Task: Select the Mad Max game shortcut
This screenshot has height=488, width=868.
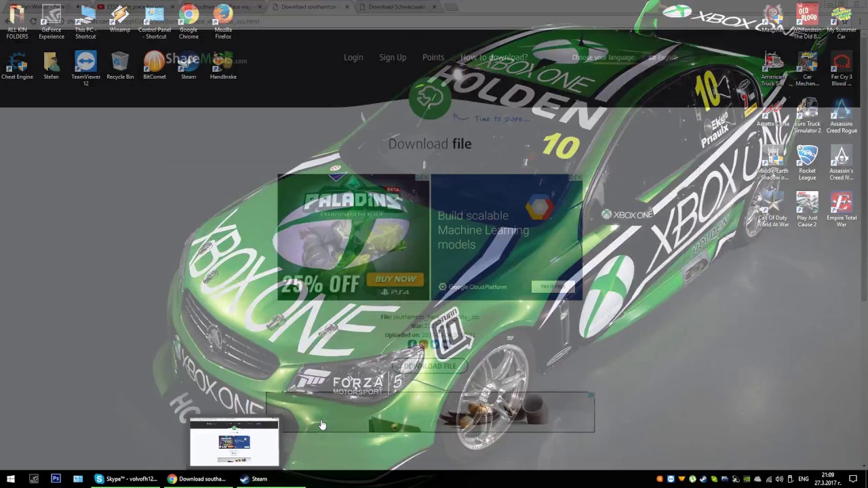Action: point(772,19)
